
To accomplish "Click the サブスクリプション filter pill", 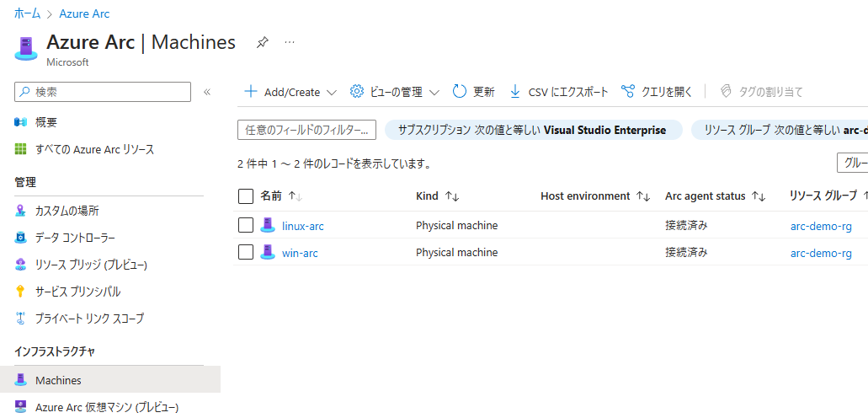I will click(533, 131).
